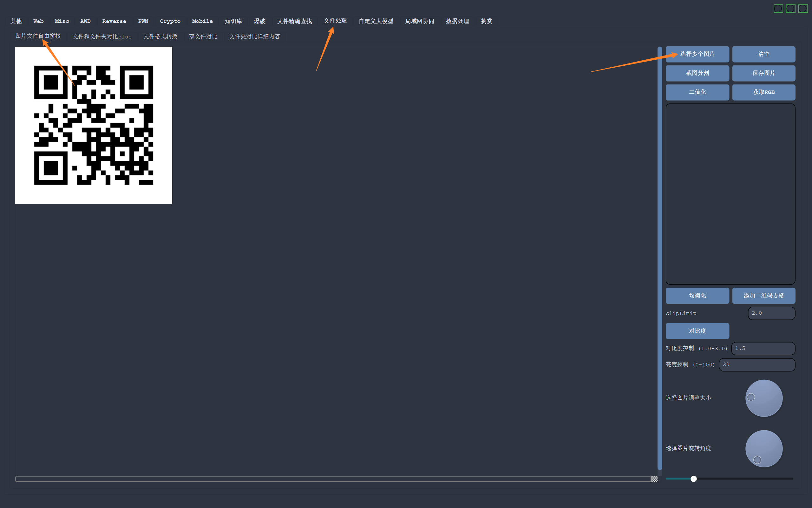Screen dimensions: 812x508
Task: Go to the Reverse tab
Action: coord(114,21)
